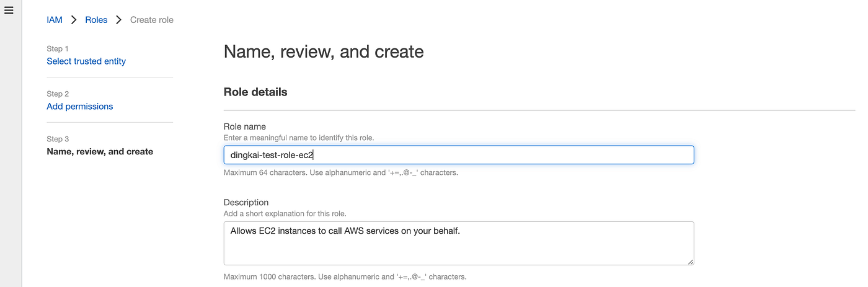Open the hamburger navigation menu
This screenshot has height=287, width=868.
click(9, 11)
